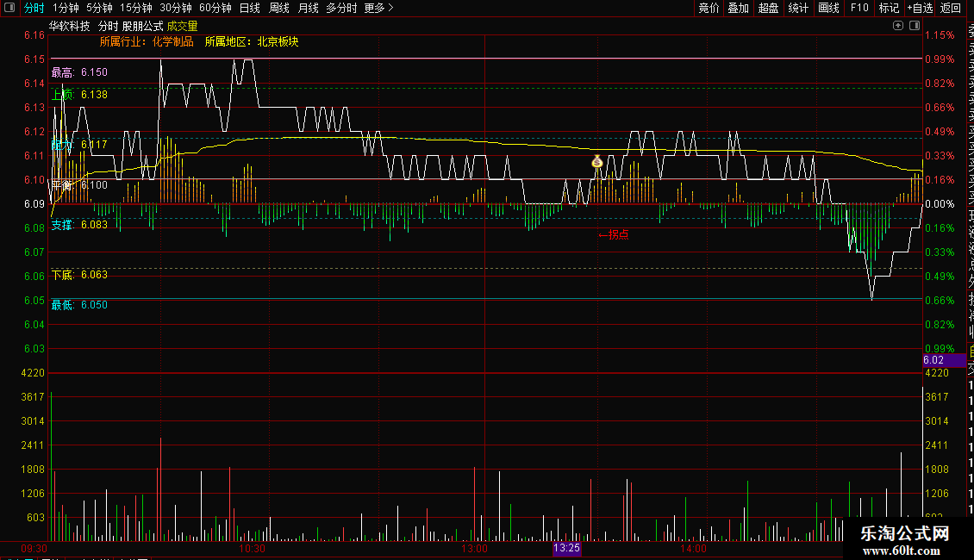Click the 13:00 time axis label
The height and width of the screenshot is (560, 974).
pos(474,549)
